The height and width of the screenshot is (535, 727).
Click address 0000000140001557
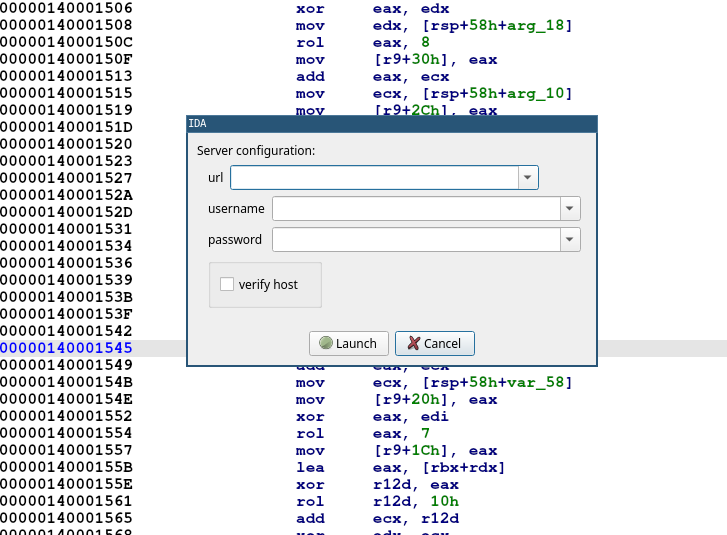(66, 450)
